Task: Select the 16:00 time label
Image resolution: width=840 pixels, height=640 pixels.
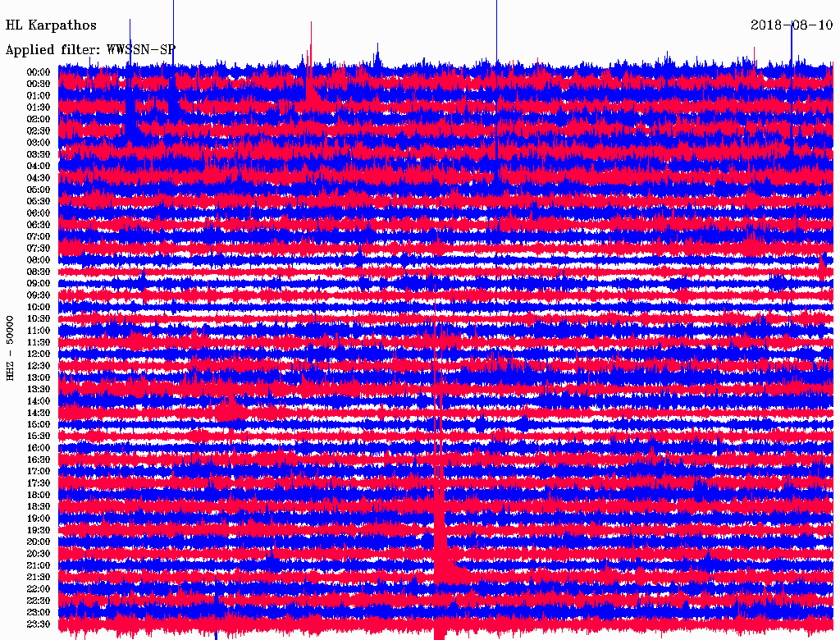Action: [39, 448]
